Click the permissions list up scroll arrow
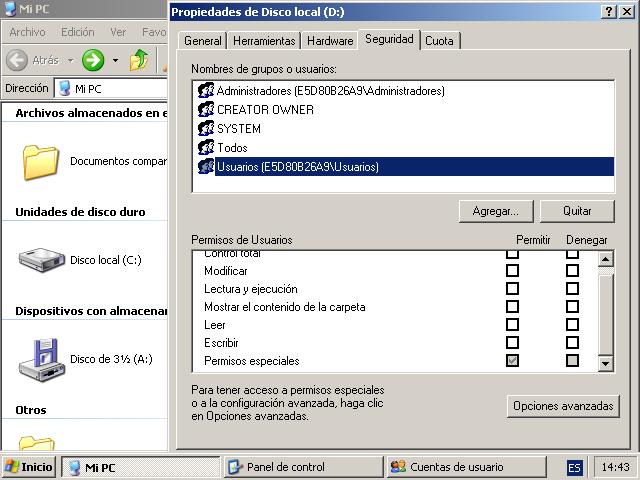640x480 pixels. point(605,259)
